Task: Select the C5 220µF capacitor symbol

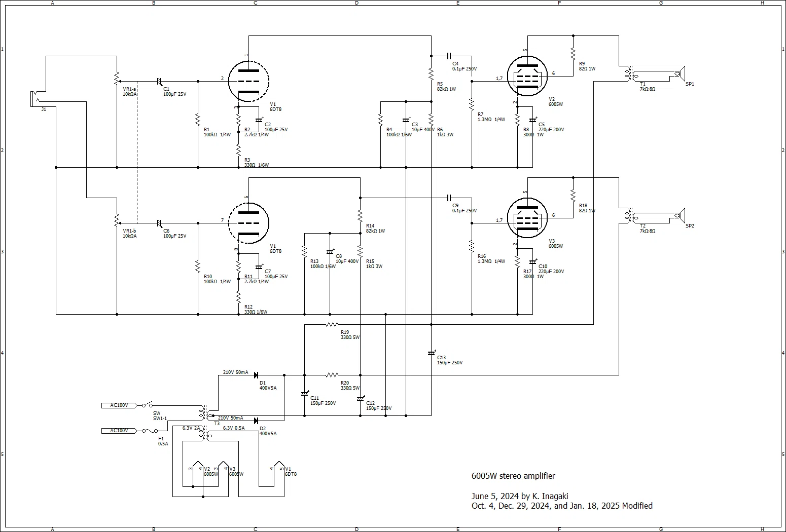Action: coord(533,120)
